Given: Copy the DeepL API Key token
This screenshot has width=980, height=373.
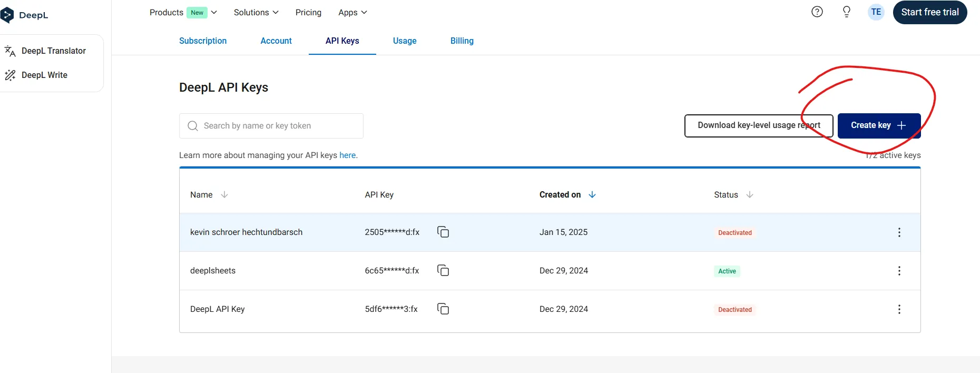Looking at the screenshot, I should tap(443, 309).
